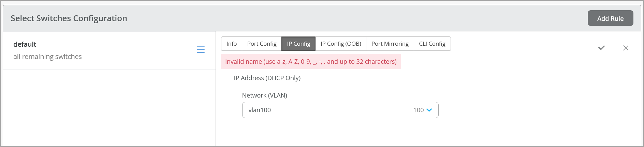Image resolution: width=644 pixels, height=147 pixels.
Task: Confirm changes with the checkmark icon
Action: [601, 48]
